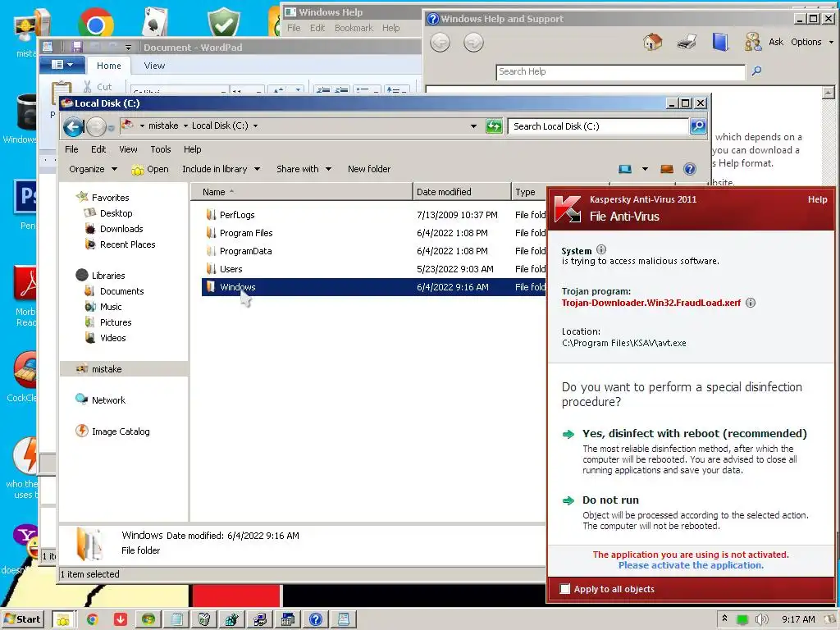This screenshot has height=630, width=840.
Task: Click info icon next to System in Kaspersky
Action: pyautogui.click(x=601, y=249)
